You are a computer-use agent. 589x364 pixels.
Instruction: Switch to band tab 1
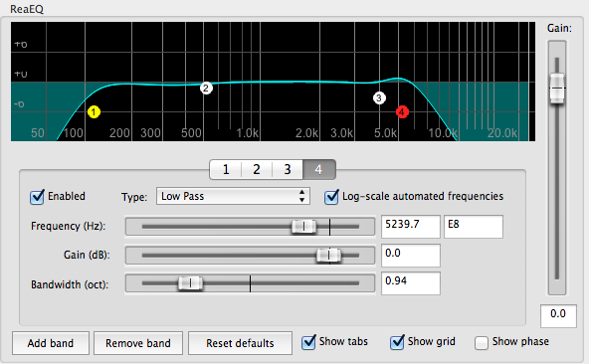[226, 170]
